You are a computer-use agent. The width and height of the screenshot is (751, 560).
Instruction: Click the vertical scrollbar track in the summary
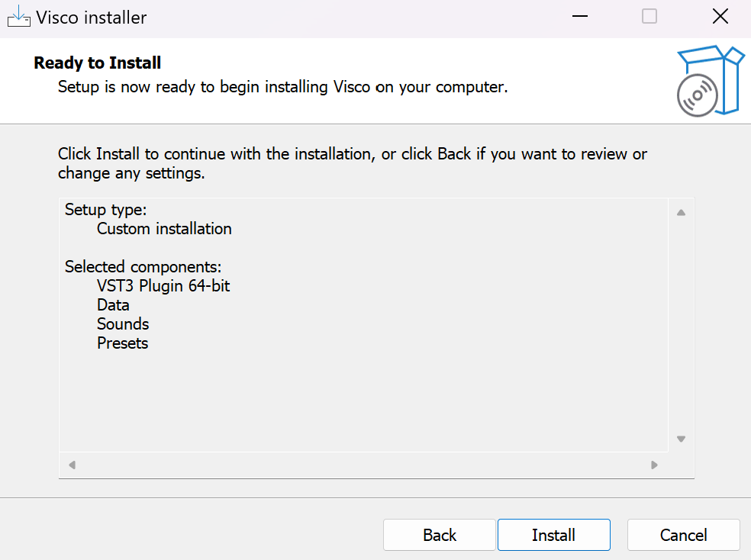click(x=681, y=328)
